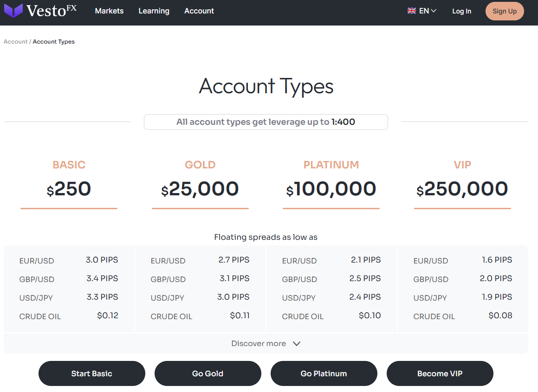
Task: Select the PLATINUM plan title
Action: pyautogui.click(x=331, y=165)
